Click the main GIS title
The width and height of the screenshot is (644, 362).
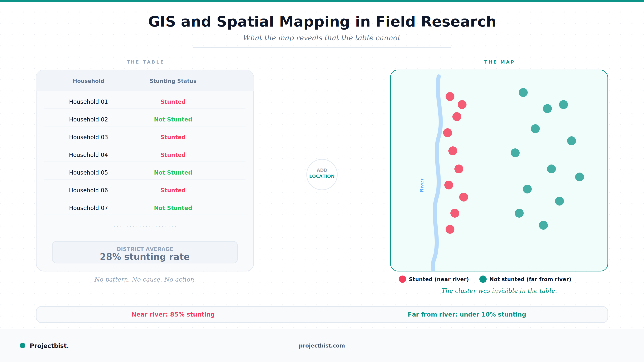(322, 22)
